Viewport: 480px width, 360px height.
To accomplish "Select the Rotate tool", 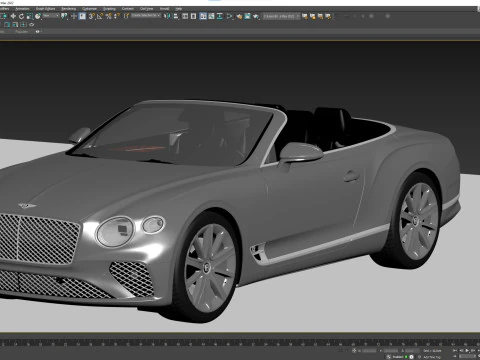I will tap(21, 16).
